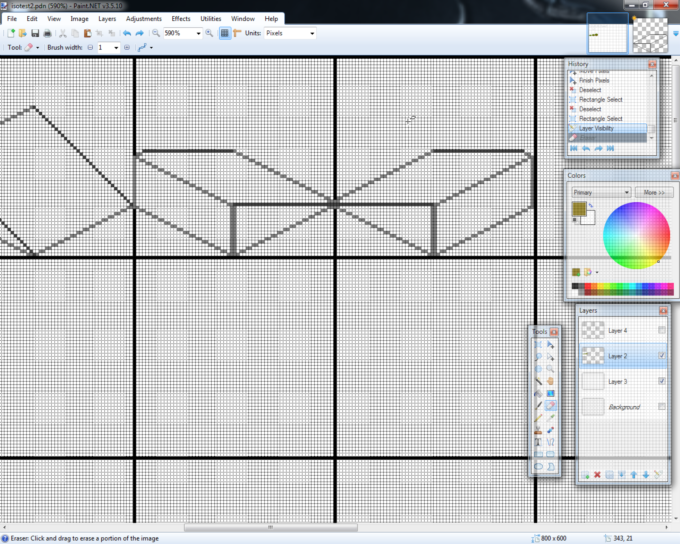Screen dimensions: 680x544
Task: Click the Redo arrow in toolbar
Action: pyautogui.click(x=140, y=33)
